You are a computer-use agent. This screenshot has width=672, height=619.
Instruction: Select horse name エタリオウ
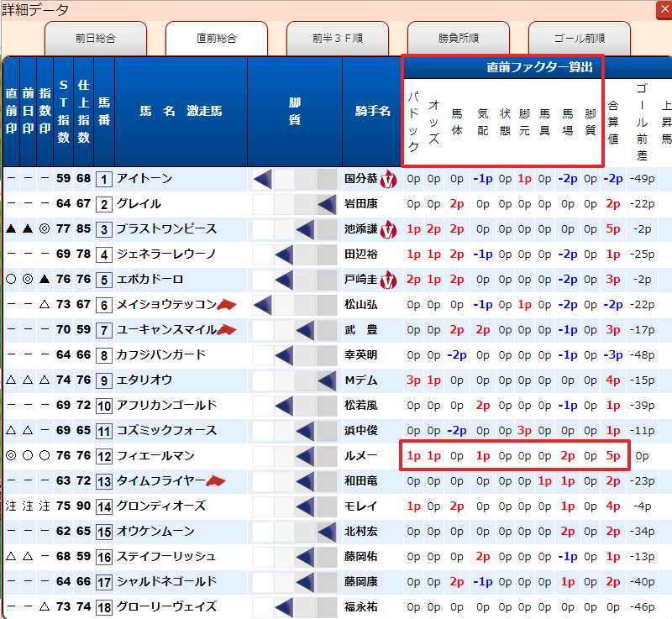tap(144, 380)
